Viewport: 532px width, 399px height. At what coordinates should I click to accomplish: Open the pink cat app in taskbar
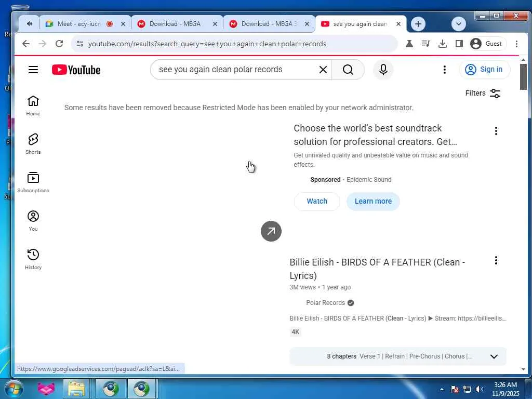click(46, 389)
